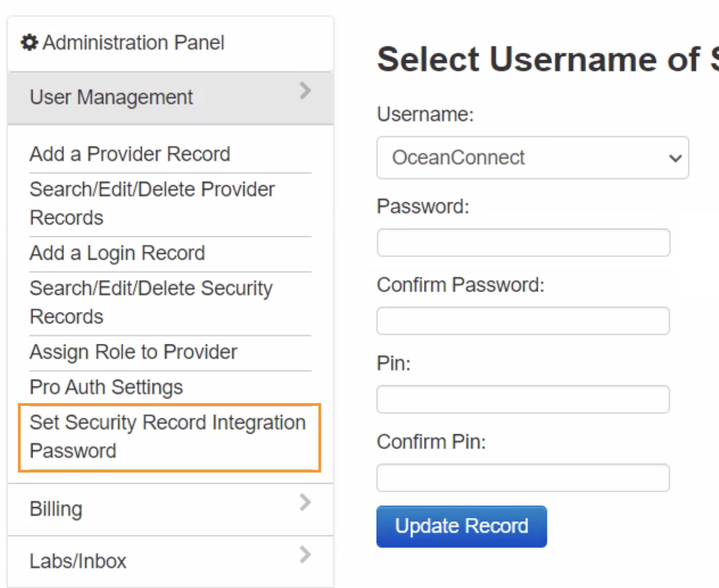Focus the Confirm Pin field

pyautogui.click(x=523, y=478)
